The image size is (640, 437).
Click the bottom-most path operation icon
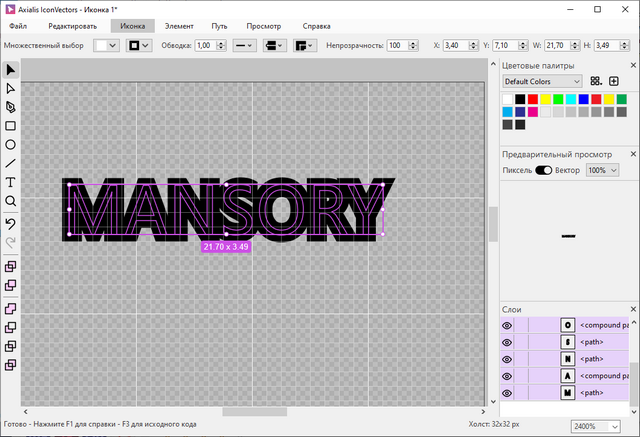tap(11, 364)
